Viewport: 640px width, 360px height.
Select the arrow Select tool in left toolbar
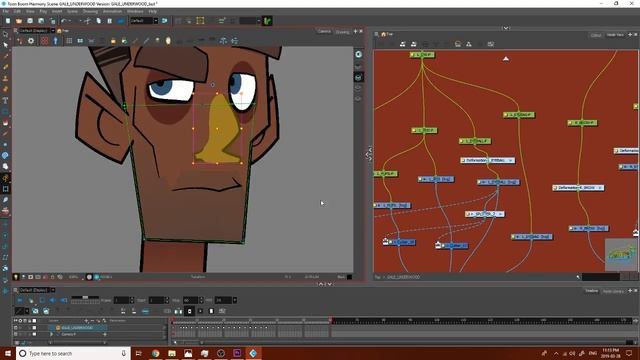pos(5,45)
